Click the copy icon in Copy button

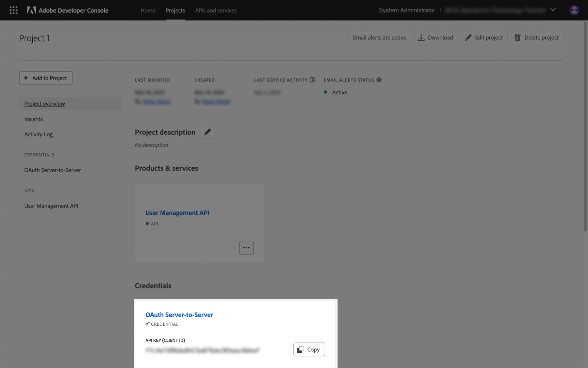(x=301, y=350)
